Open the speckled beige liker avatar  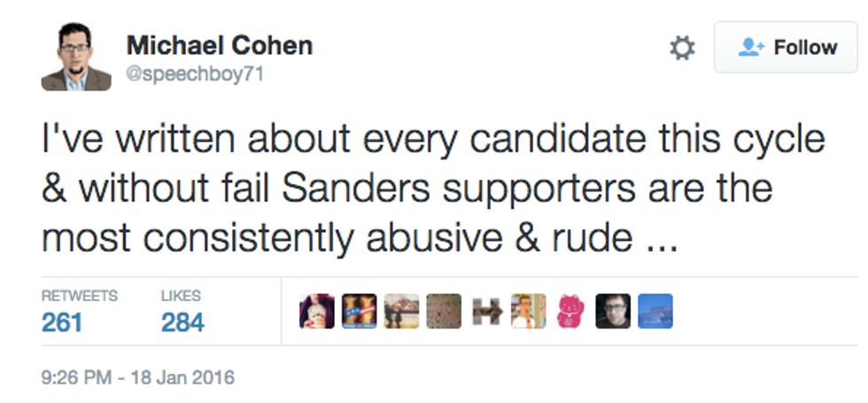[444, 312]
